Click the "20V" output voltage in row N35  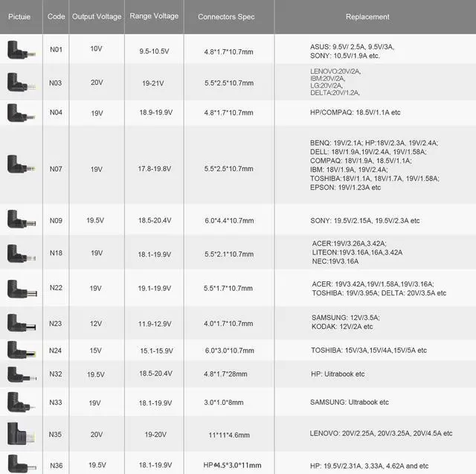tap(97, 435)
